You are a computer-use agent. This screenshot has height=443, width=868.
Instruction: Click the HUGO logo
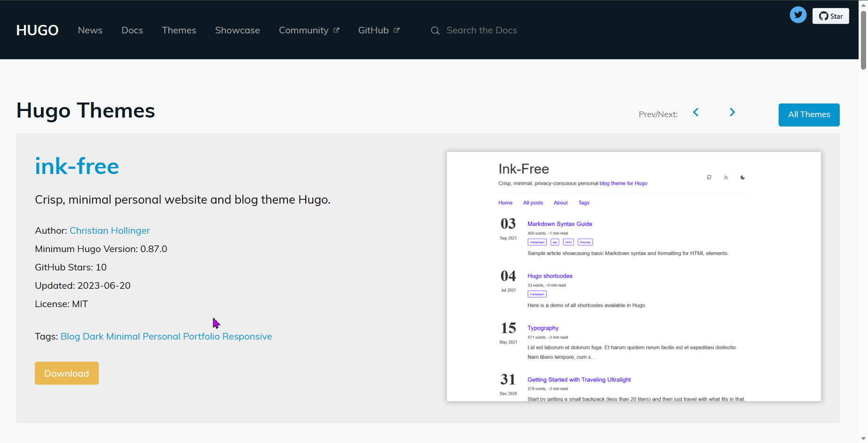coord(37,30)
